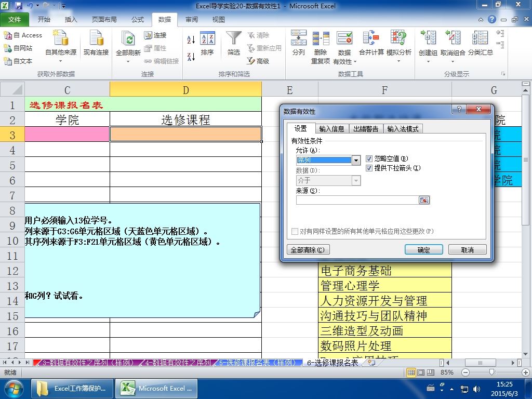Zoom in with plus button
The height and width of the screenshot is (399, 532).
point(526,373)
